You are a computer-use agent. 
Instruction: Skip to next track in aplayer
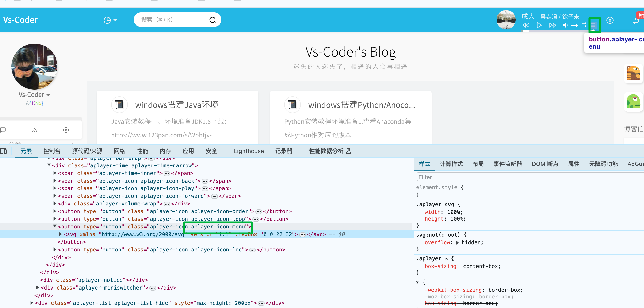(553, 25)
